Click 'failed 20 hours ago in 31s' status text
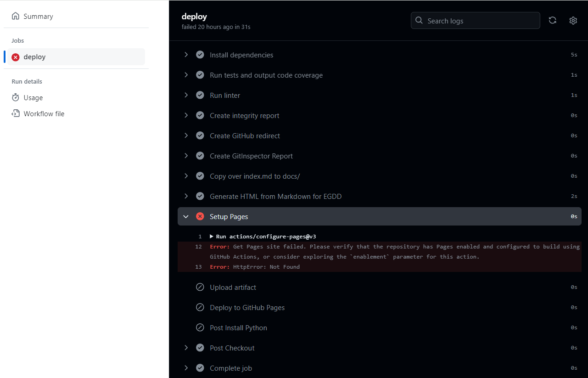This screenshot has height=378, width=588. click(x=216, y=27)
